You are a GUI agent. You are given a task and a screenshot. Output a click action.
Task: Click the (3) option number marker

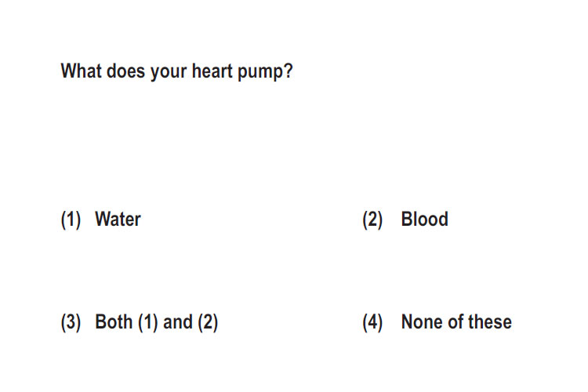tap(71, 322)
